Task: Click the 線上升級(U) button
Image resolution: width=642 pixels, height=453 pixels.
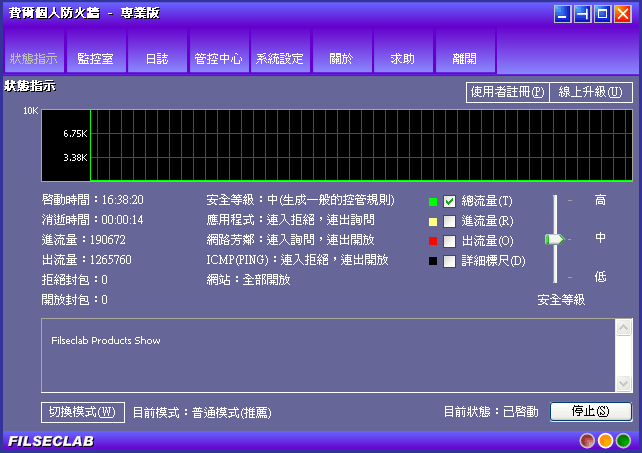Action: (591, 92)
